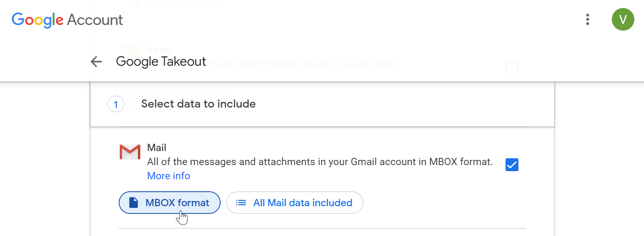
Task: Go back using the left arrow
Action: (x=96, y=62)
